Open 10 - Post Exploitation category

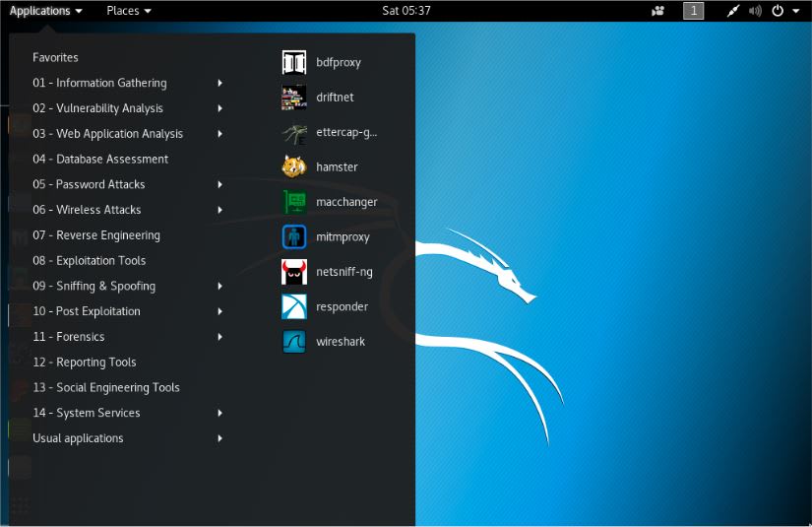(x=87, y=311)
